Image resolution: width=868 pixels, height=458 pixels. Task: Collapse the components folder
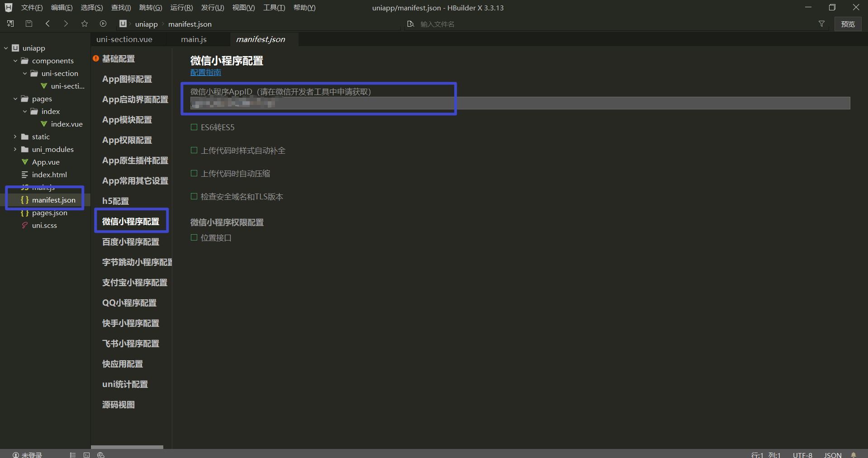tap(15, 61)
